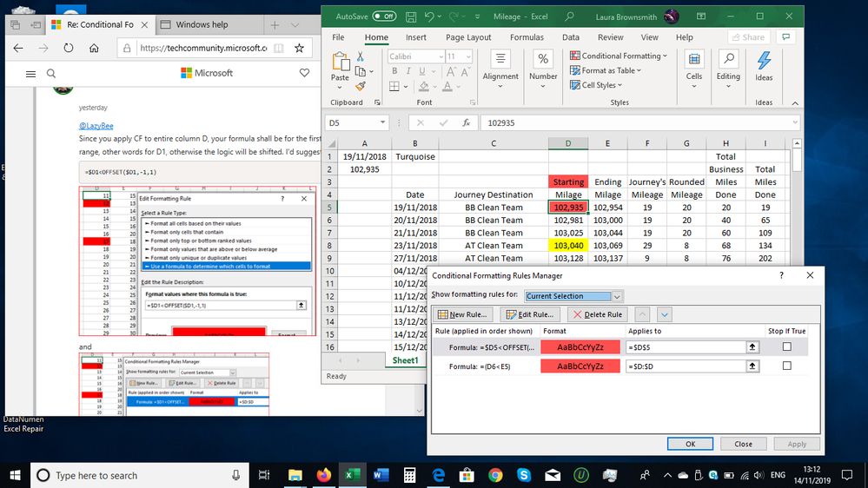
Task: Open the @LazyBee user link
Action: [x=96, y=126]
